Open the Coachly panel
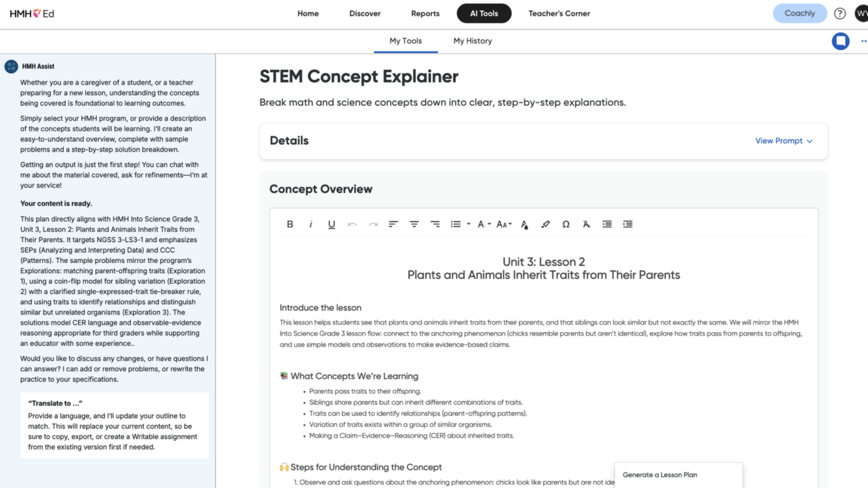868x488 pixels. pyautogui.click(x=800, y=13)
